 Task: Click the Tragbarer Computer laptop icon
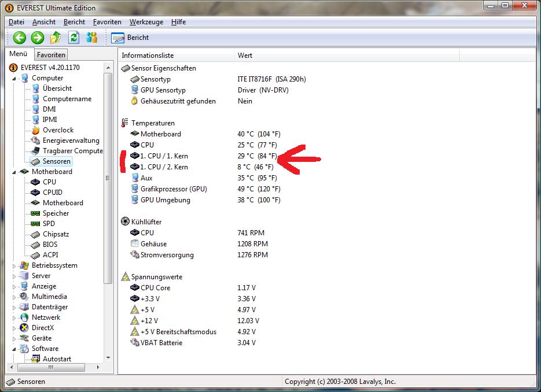tap(35, 151)
